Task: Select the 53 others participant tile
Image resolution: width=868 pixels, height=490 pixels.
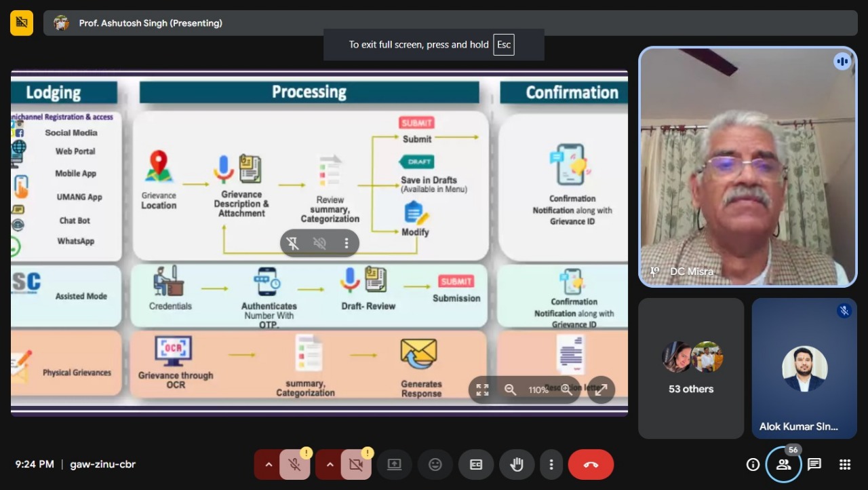Action: click(x=691, y=368)
